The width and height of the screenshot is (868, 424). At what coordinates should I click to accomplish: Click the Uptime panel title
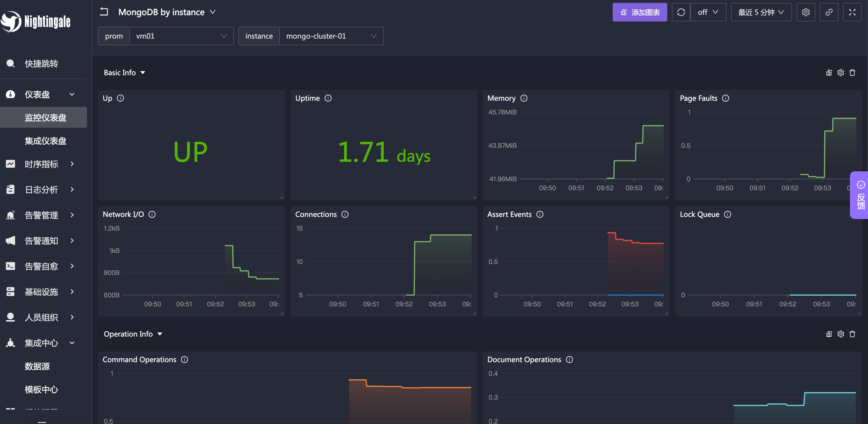coord(307,98)
